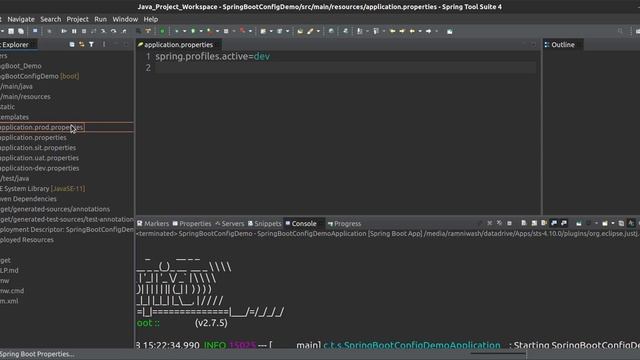Select the src/test/java folder
This screenshot has width=640, height=360.
click(15, 178)
